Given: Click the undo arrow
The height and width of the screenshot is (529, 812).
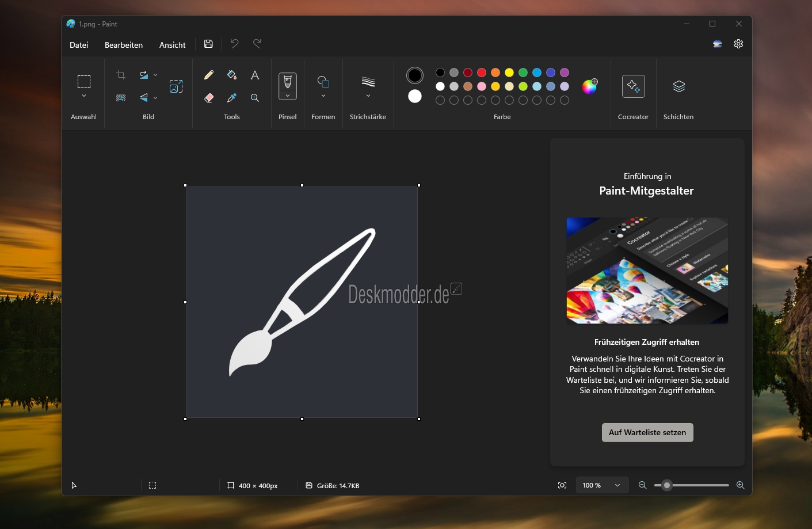Looking at the screenshot, I should coord(234,44).
